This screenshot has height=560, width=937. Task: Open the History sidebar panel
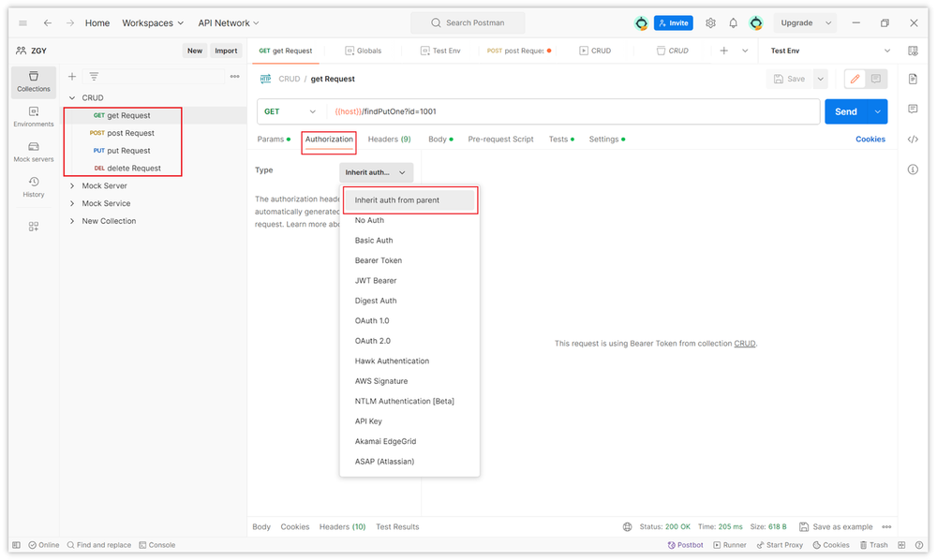[33, 187]
